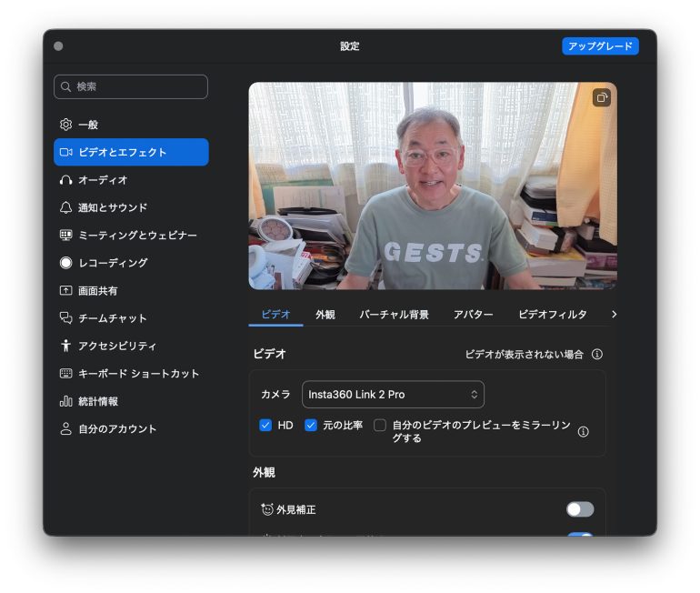This screenshot has height=593, width=700.
Task: Click the gear icon for 一般 settings
Action: click(65, 125)
